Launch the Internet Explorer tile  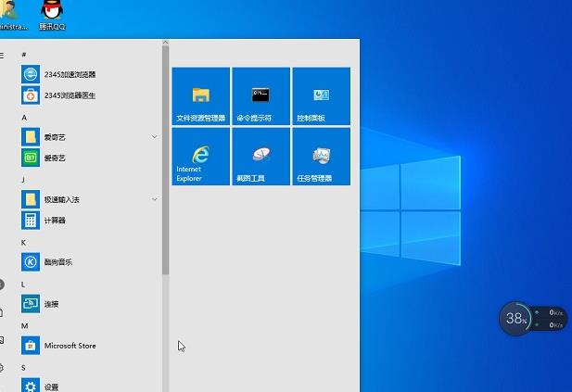point(201,156)
